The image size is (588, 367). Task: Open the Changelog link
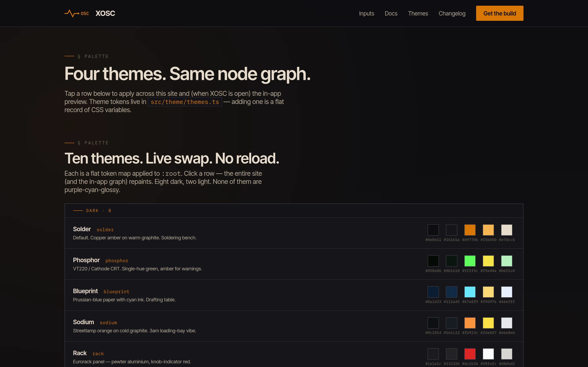[452, 13]
